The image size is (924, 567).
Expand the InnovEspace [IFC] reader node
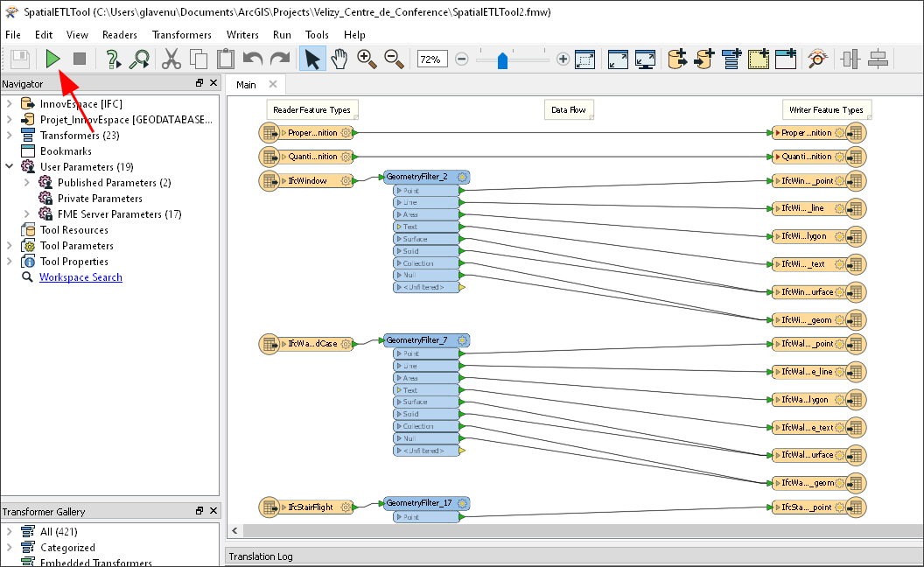(10, 104)
